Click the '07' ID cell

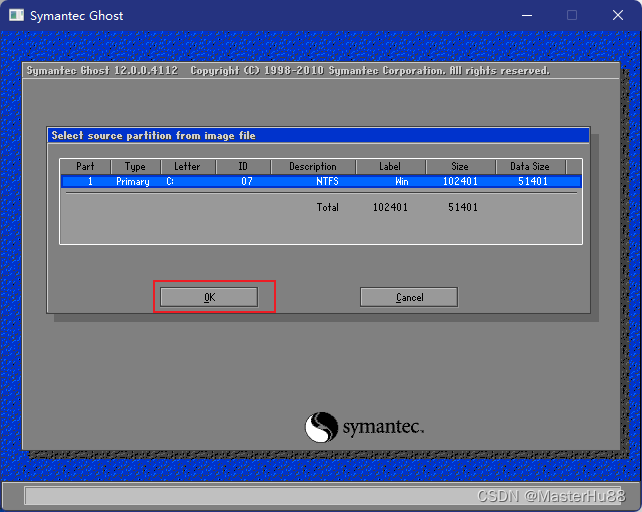click(246, 181)
